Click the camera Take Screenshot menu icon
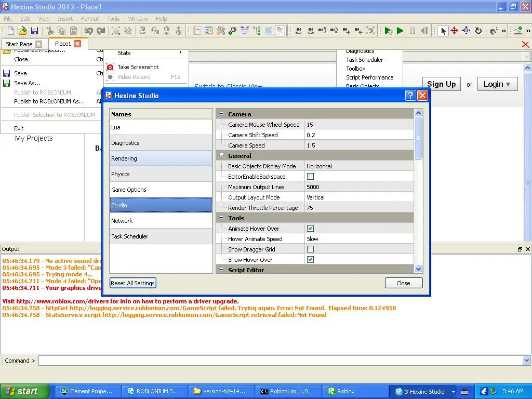532x399 pixels. pos(110,67)
